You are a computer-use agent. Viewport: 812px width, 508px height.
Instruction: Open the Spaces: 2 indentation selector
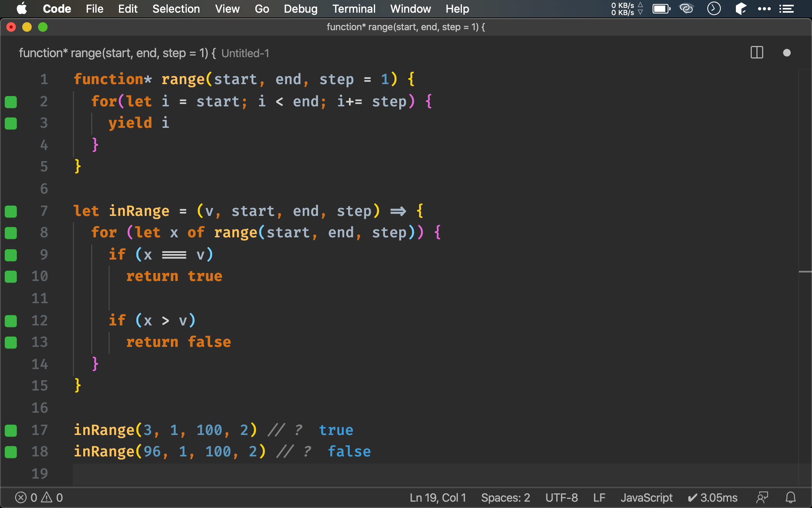[505, 497]
